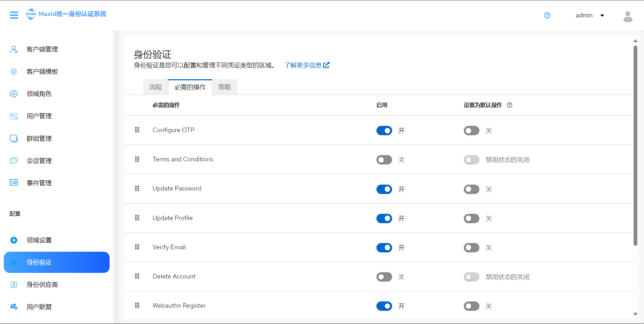Click drag handle for Update Profile
Viewport: 644px width, 324px height.
(x=137, y=218)
